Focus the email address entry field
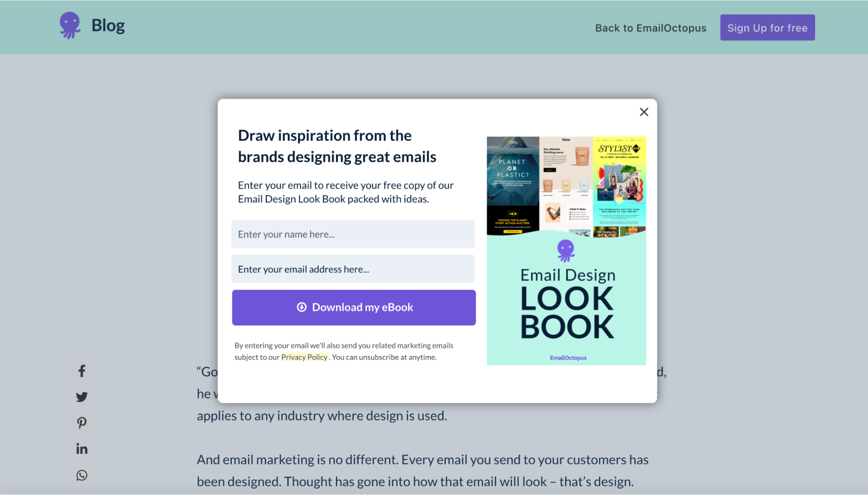The width and height of the screenshot is (868, 495). click(x=353, y=269)
